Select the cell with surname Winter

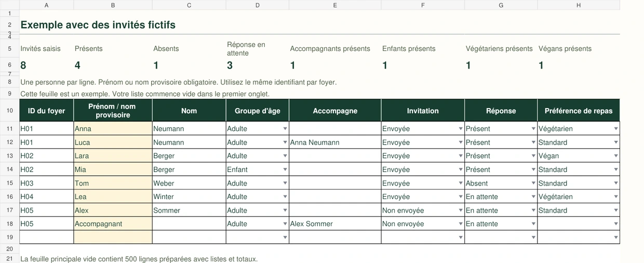[x=189, y=196]
